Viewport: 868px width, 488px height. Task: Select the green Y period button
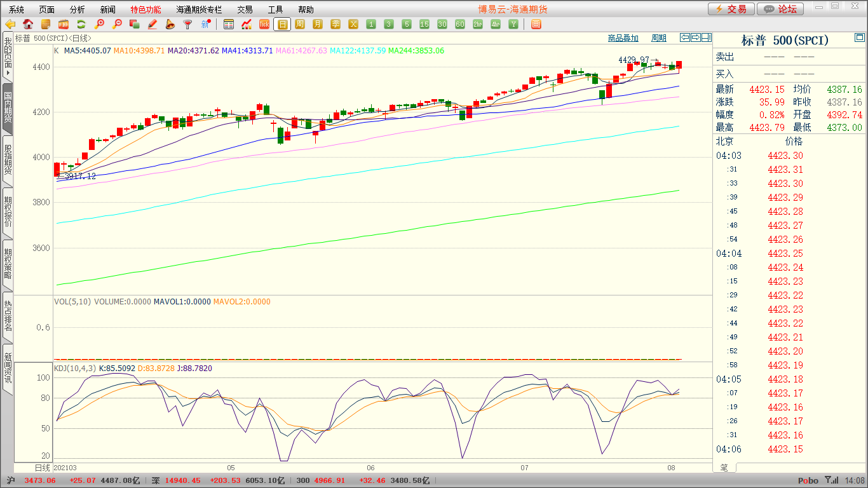pyautogui.click(x=513, y=24)
